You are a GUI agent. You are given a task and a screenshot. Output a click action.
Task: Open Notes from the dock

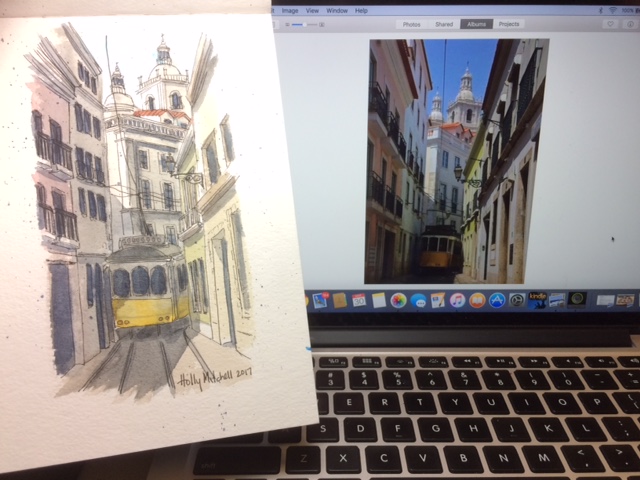point(379,300)
